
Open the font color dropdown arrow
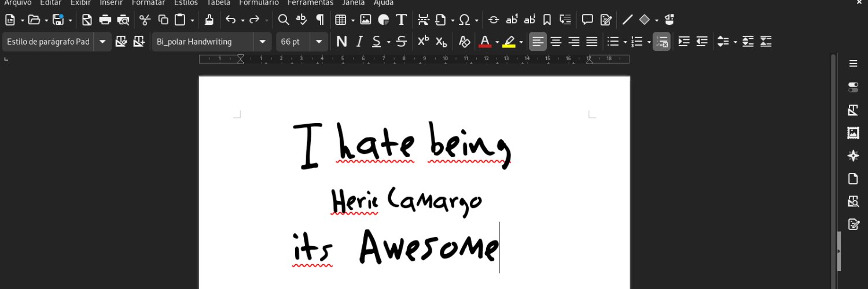[x=496, y=42]
